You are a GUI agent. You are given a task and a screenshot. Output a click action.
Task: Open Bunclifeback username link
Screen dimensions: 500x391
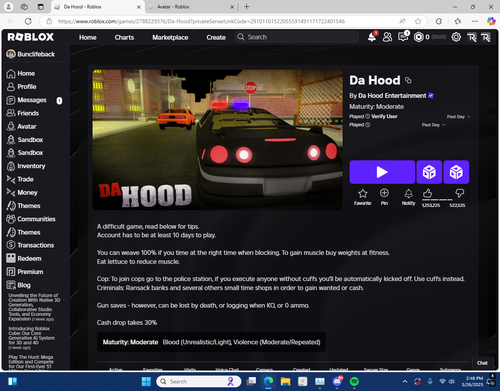(x=36, y=54)
